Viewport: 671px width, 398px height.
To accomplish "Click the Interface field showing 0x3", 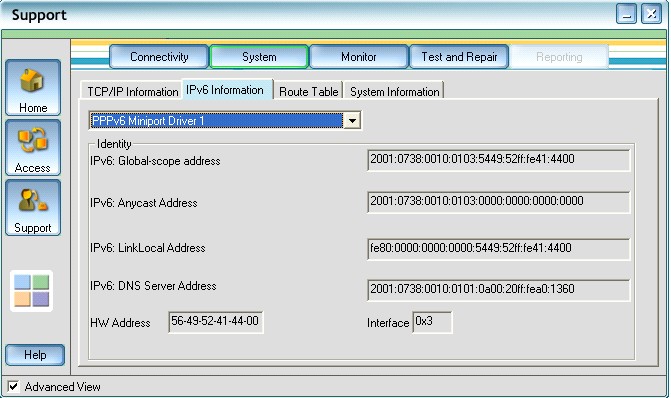I will (432, 322).
